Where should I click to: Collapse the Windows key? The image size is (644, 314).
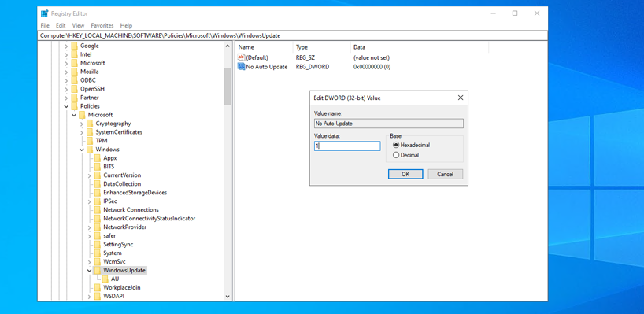click(x=82, y=150)
